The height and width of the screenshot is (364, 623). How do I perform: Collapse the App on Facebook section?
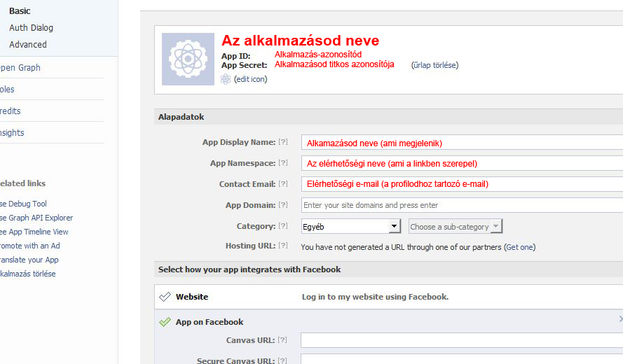621,318
